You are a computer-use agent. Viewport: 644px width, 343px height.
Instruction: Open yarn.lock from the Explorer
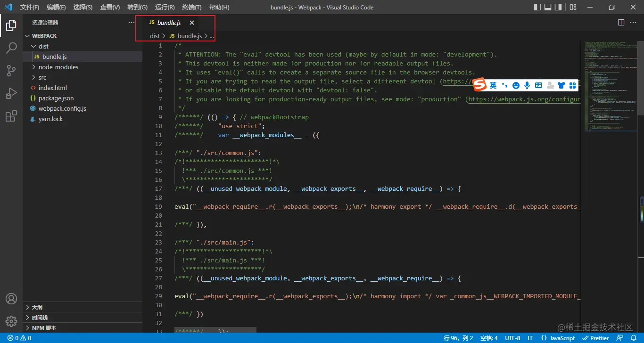coord(83,119)
